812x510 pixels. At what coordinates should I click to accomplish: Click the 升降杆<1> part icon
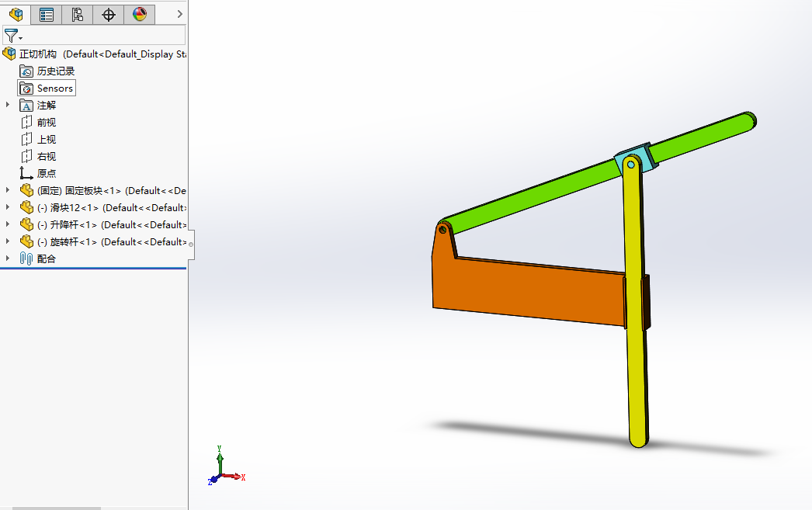point(26,224)
